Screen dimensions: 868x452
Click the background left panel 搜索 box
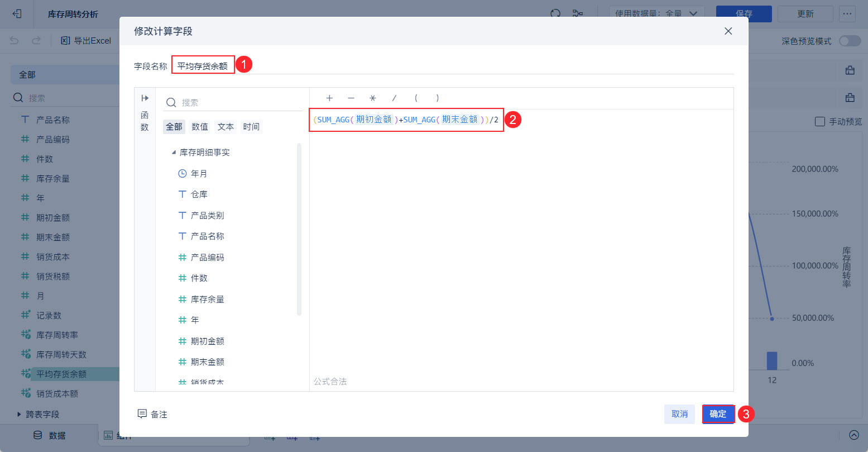[65, 98]
